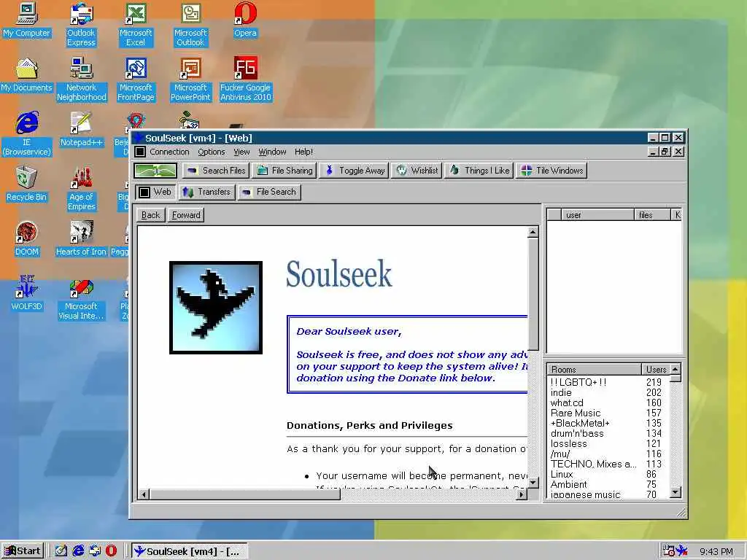Click rooms list scroll down arrow
The width and height of the screenshot is (747, 560).
675,492
